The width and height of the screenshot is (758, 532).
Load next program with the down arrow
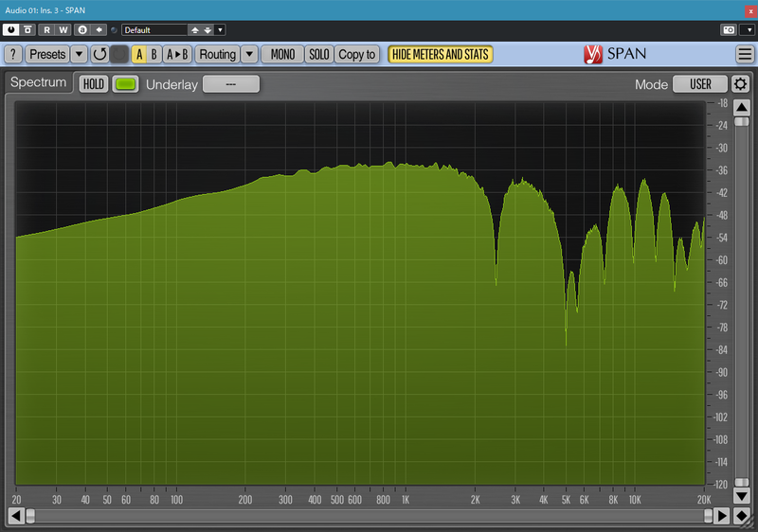208,30
